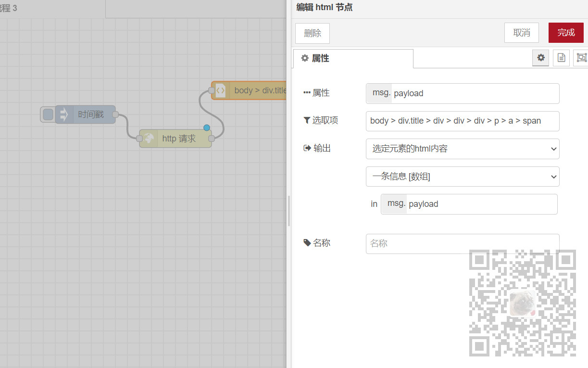588x368 pixels.
Task: Open the 一条信息 [数组] dropdown
Action: (x=463, y=177)
